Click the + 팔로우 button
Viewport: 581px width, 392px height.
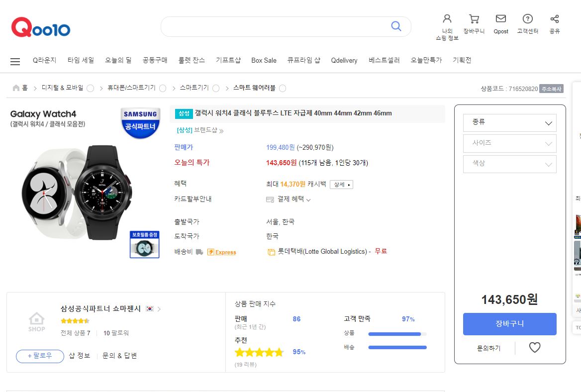40,356
